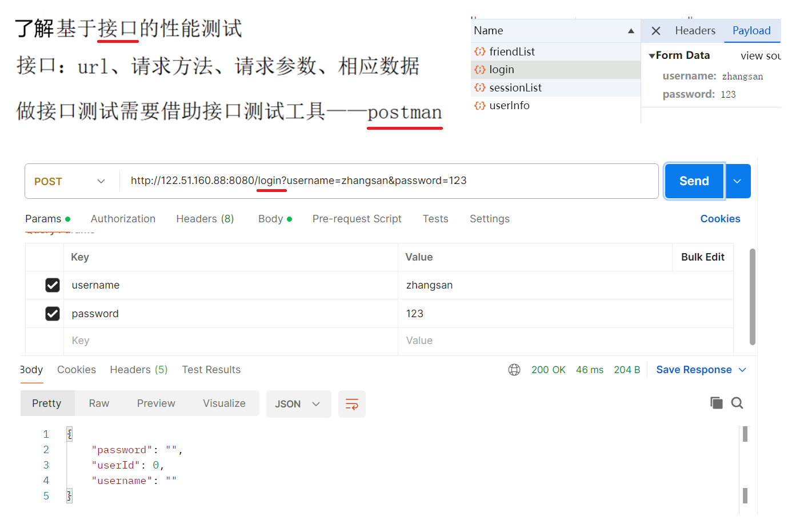Select the userInfo network request
This screenshot has width=800, height=532.
[555, 106]
